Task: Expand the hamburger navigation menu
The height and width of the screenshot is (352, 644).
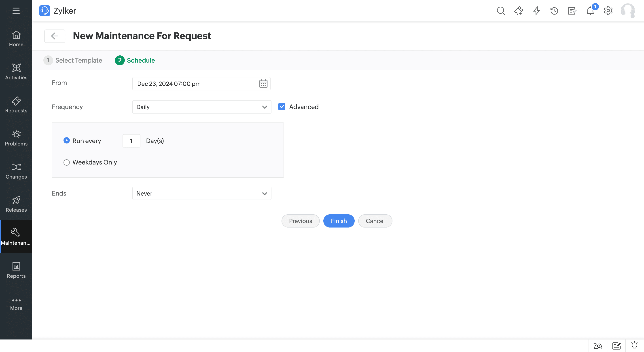Action: [16, 11]
